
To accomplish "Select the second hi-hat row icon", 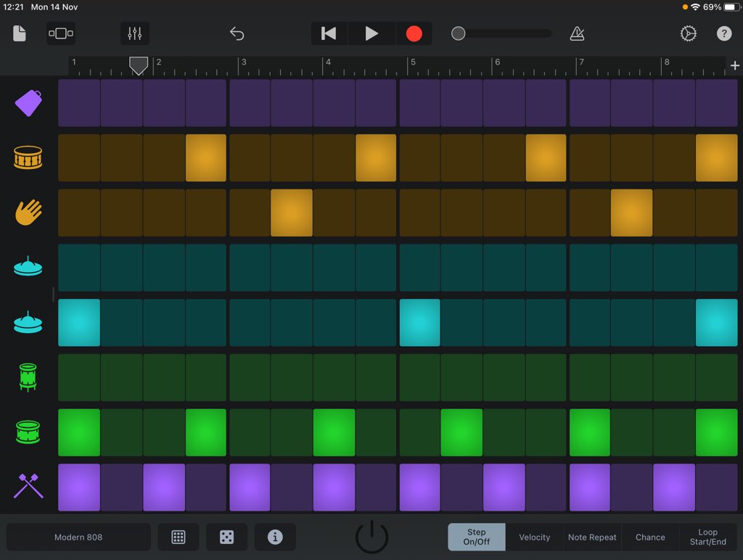I will 28,322.
